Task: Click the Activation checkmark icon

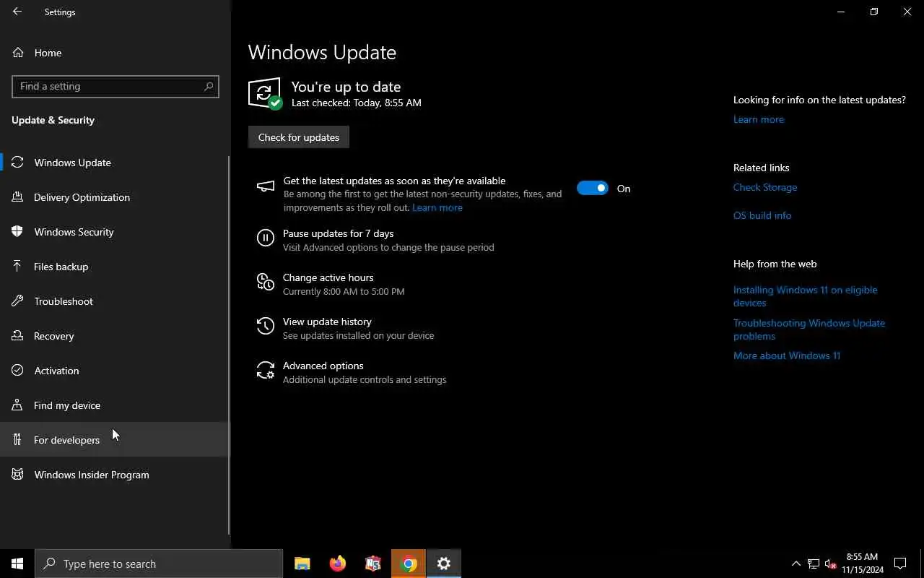Action: click(18, 371)
